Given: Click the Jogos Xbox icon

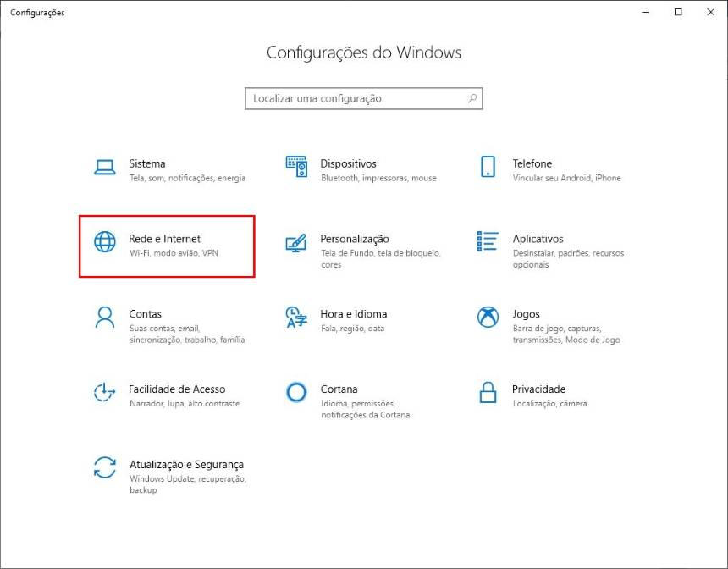Looking at the screenshot, I should pos(488,317).
